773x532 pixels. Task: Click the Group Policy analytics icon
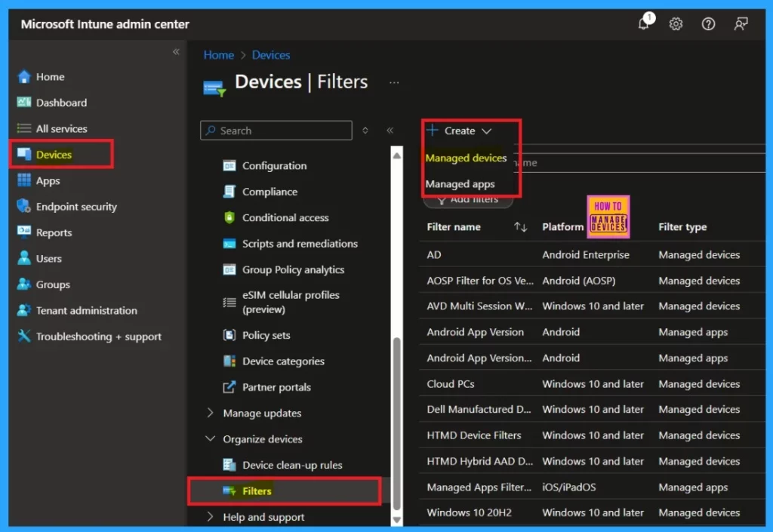click(229, 270)
